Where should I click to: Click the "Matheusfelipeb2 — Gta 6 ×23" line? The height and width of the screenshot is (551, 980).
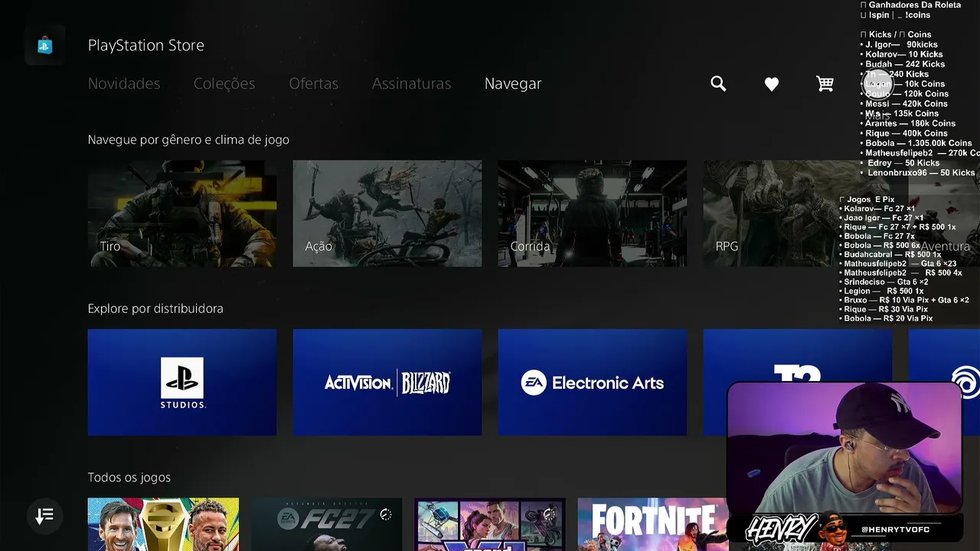point(897,264)
